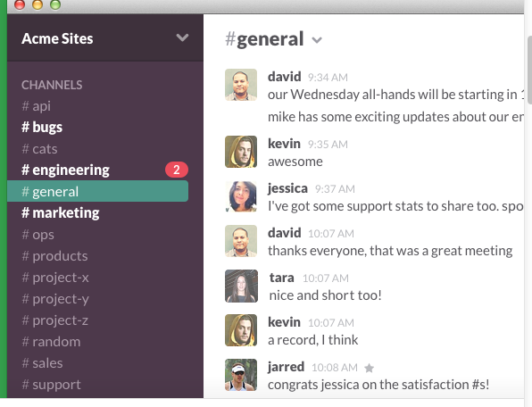Click the red unread badge on engineering
Viewport: 532px width, 407px height.
[177, 170]
